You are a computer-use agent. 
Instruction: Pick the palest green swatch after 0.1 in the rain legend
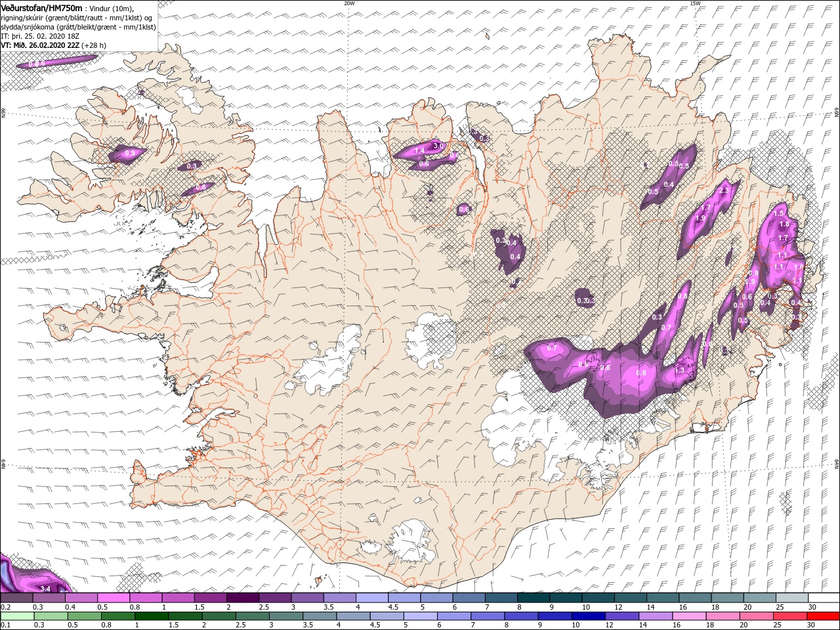16,616
